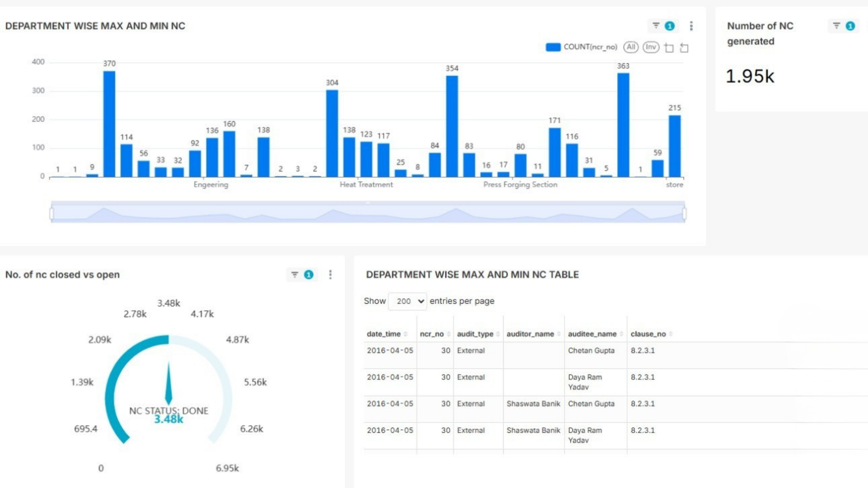Screen dimensions: 868x488
Task: Click the zoom reset icon in chart legend
Action: [684, 47]
